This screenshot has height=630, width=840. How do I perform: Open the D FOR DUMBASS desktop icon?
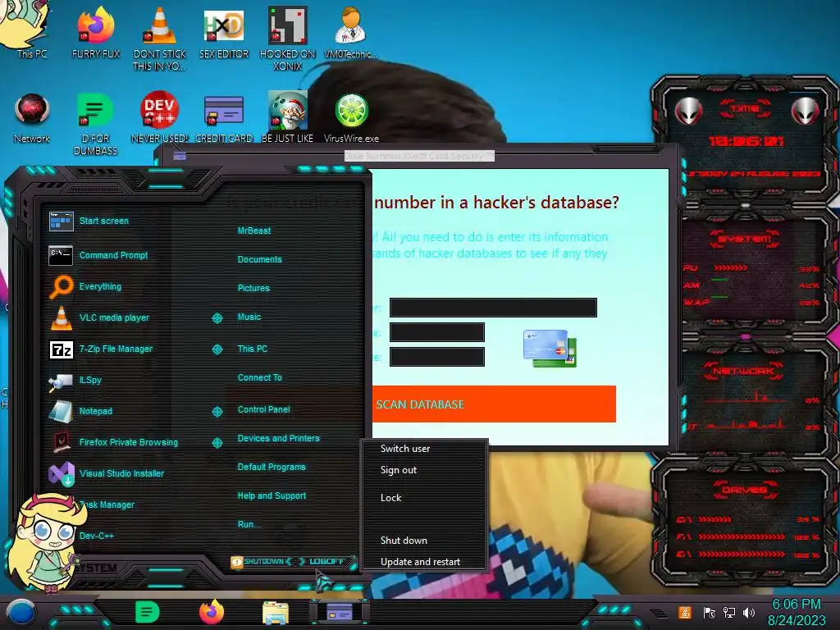95,123
